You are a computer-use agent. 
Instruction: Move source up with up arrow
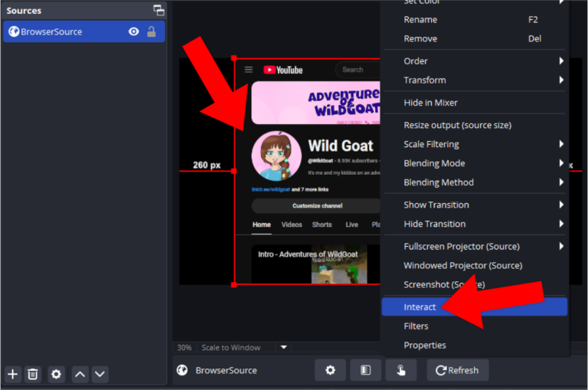click(x=80, y=374)
